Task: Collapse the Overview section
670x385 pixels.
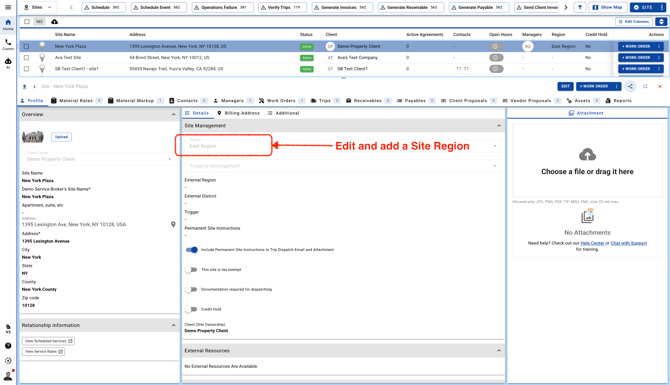Action: pyautogui.click(x=173, y=115)
